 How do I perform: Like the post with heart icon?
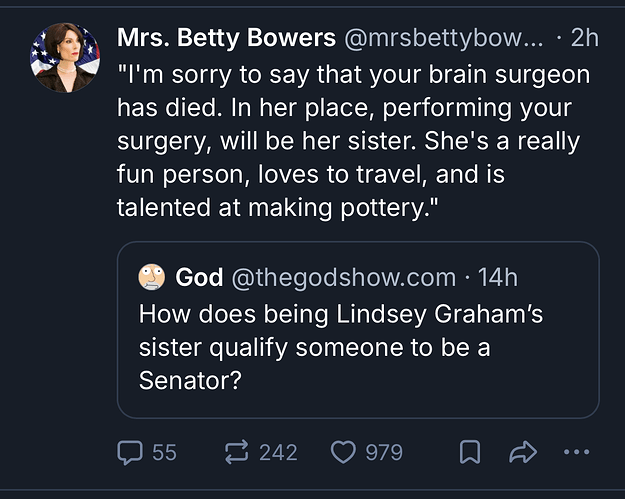pyautogui.click(x=343, y=453)
